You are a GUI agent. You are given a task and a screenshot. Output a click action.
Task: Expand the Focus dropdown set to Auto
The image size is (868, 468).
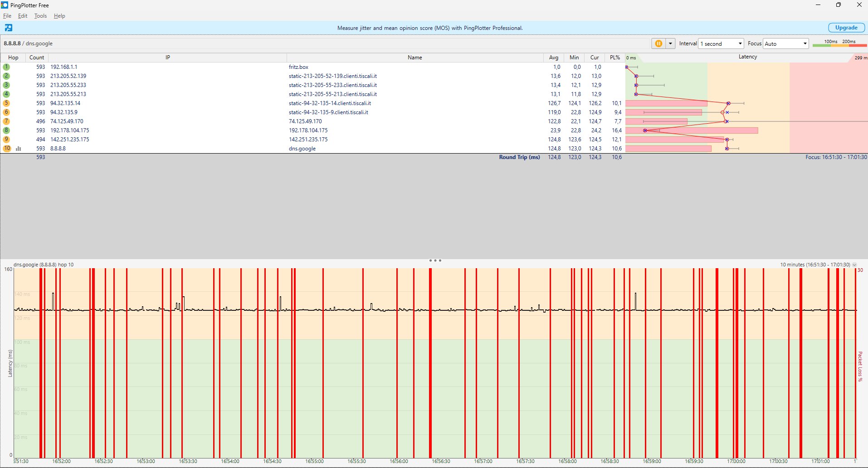785,43
